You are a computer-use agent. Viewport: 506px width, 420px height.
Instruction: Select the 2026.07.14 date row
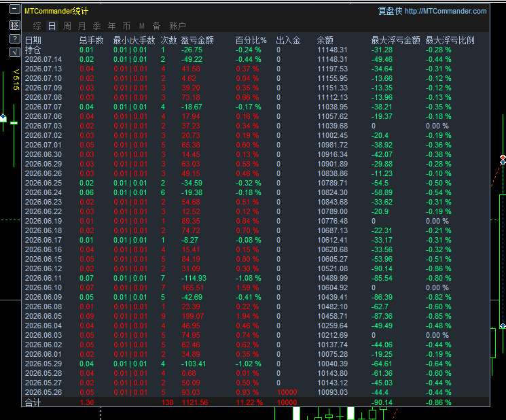tap(43, 59)
